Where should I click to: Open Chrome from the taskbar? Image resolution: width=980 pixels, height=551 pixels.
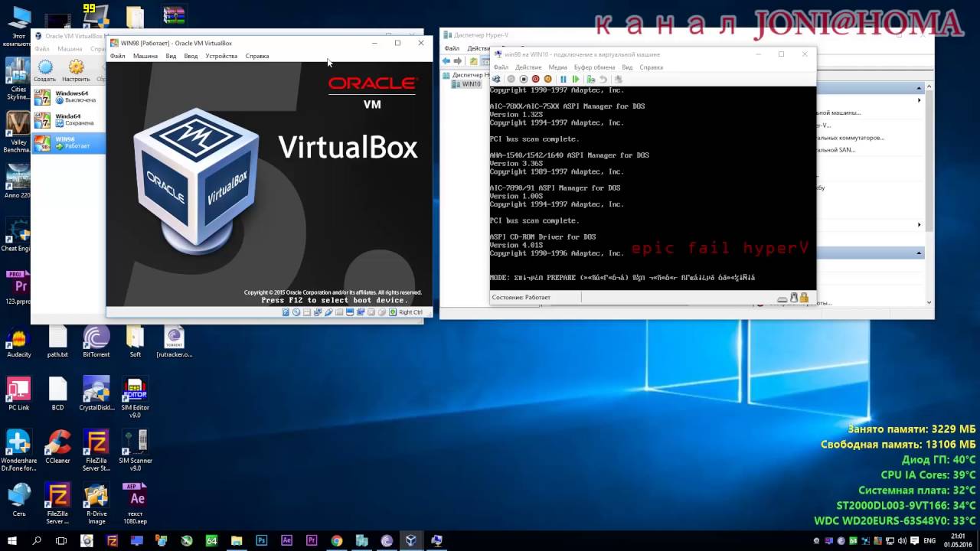point(336,540)
